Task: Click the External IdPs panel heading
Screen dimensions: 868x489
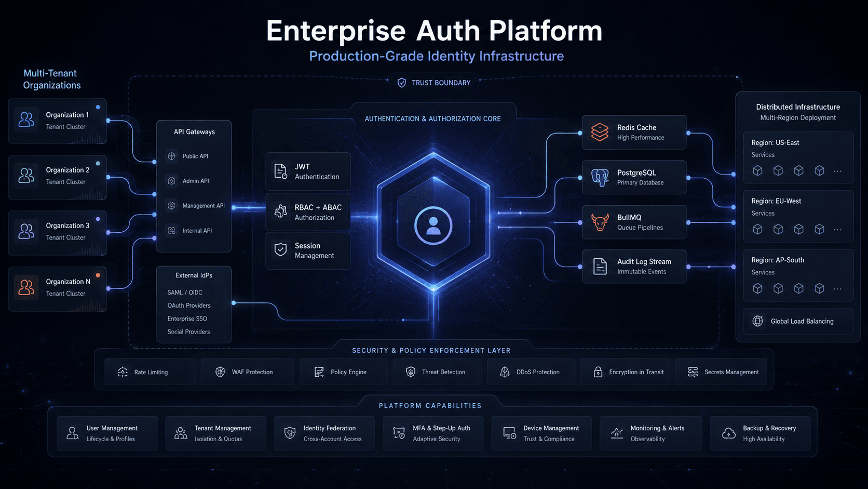Action: pos(194,275)
